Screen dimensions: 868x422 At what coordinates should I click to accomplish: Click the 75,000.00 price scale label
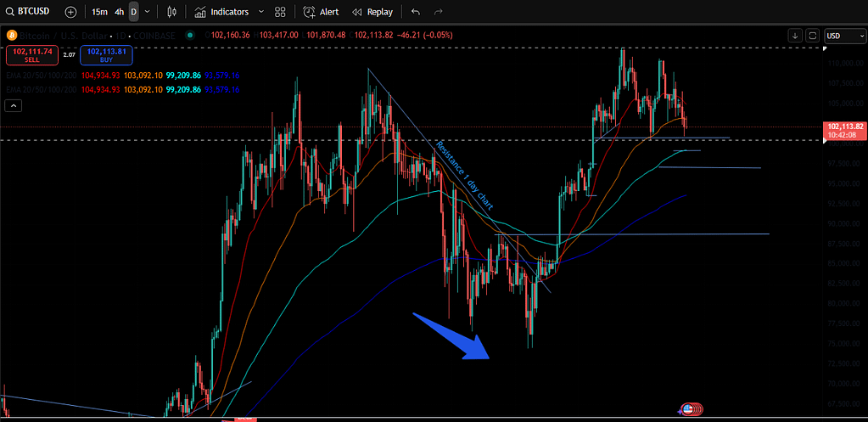[845, 343]
